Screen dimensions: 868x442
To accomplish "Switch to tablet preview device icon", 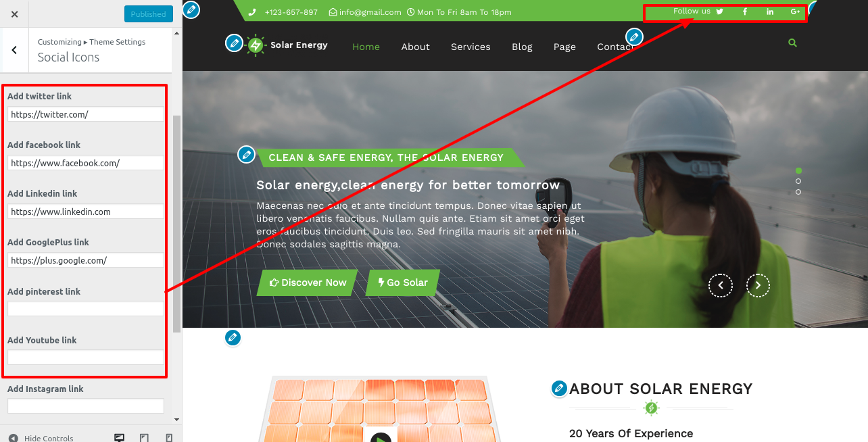I will point(144,438).
